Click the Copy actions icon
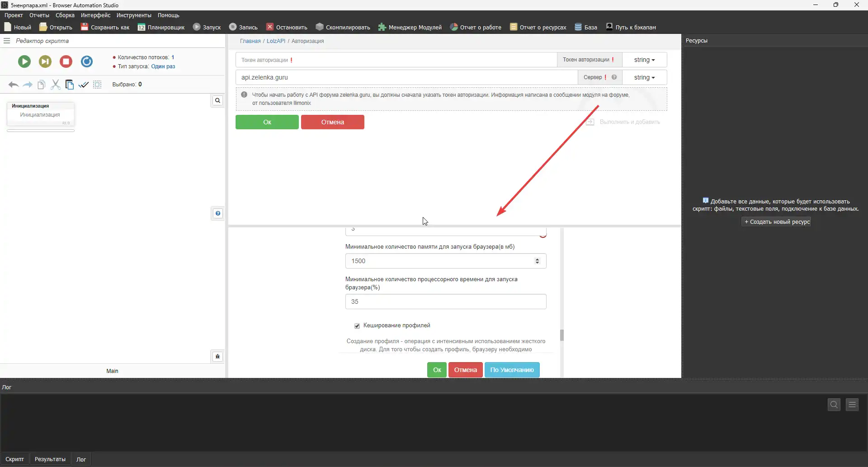The width and height of the screenshot is (868, 467). (x=42, y=85)
